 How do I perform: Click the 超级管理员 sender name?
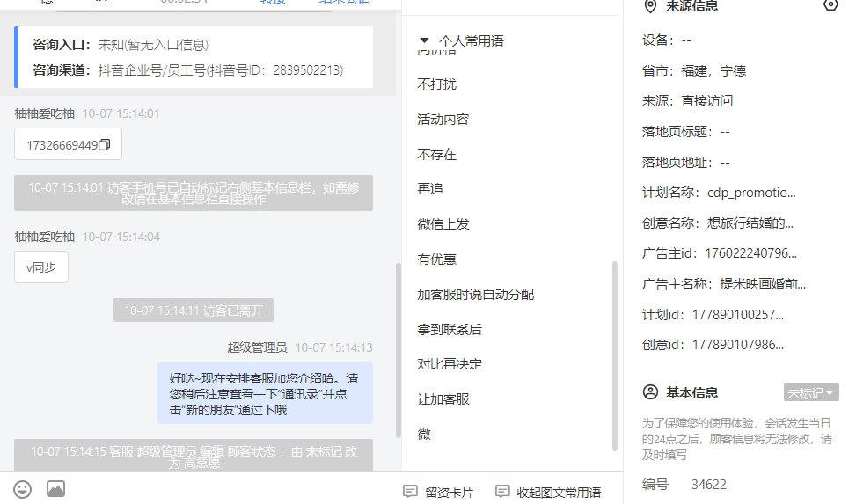tap(257, 347)
